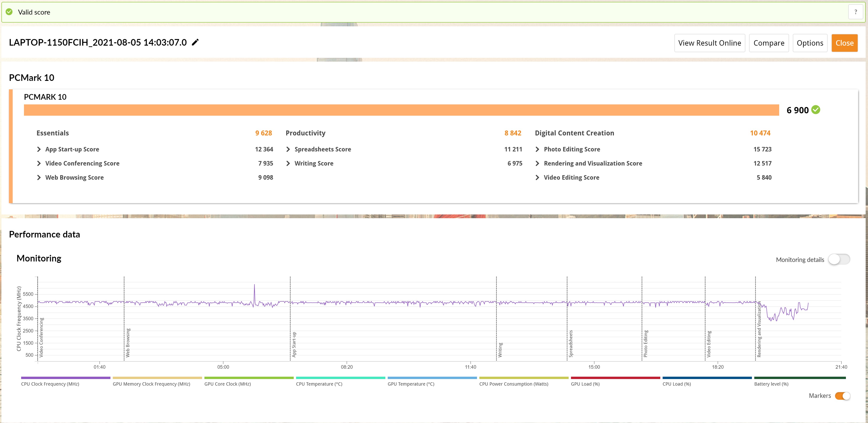Open View Result Online
Viewport: 868px width, 423px height.
pyautogui.click(x=709, y=43)
